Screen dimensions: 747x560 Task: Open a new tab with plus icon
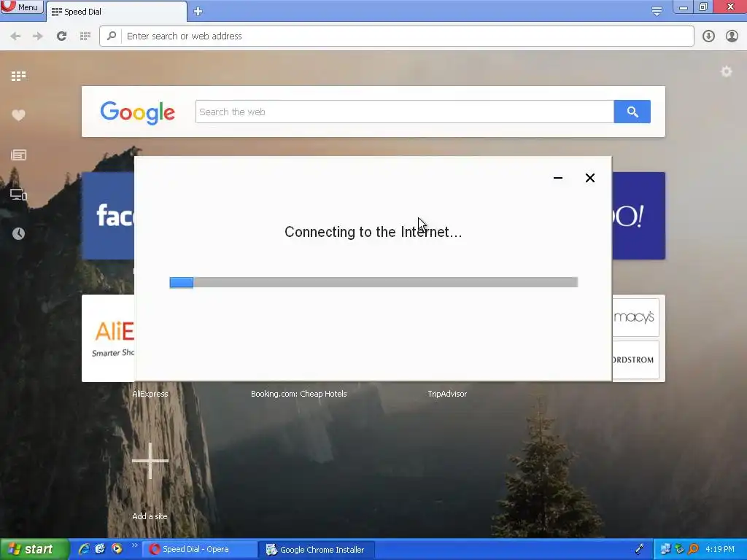coord(198,12)
